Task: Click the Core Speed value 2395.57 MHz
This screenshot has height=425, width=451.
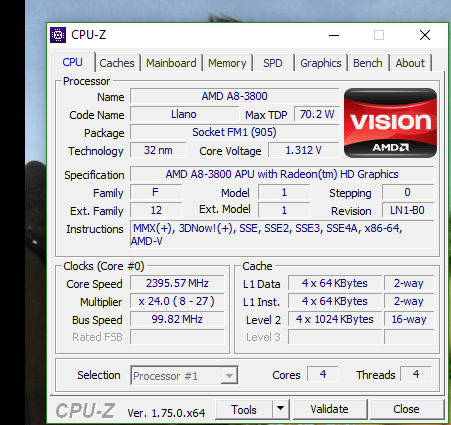Action: tap(177, 283)
